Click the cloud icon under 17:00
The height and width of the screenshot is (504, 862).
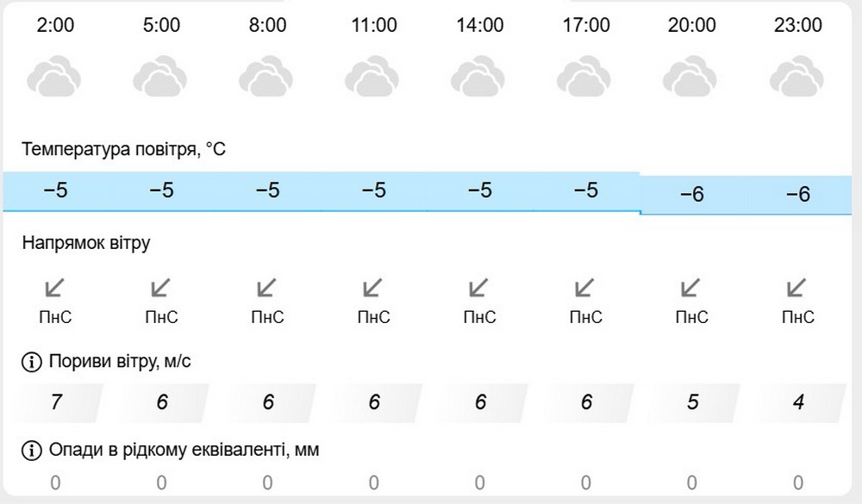tap(586, 77)
